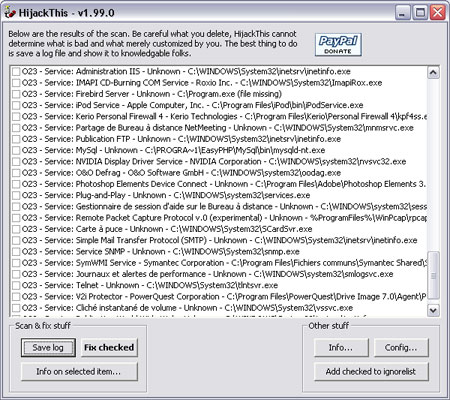Check Photoshop Elements Device Connect entry
Screen dimensions: 450x400
pyautogui.click(x=16, y=184)
